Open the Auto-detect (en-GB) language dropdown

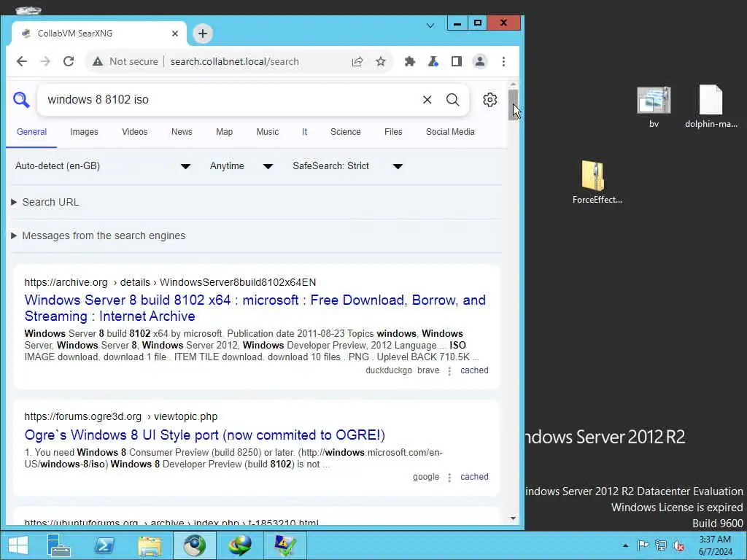102,166
